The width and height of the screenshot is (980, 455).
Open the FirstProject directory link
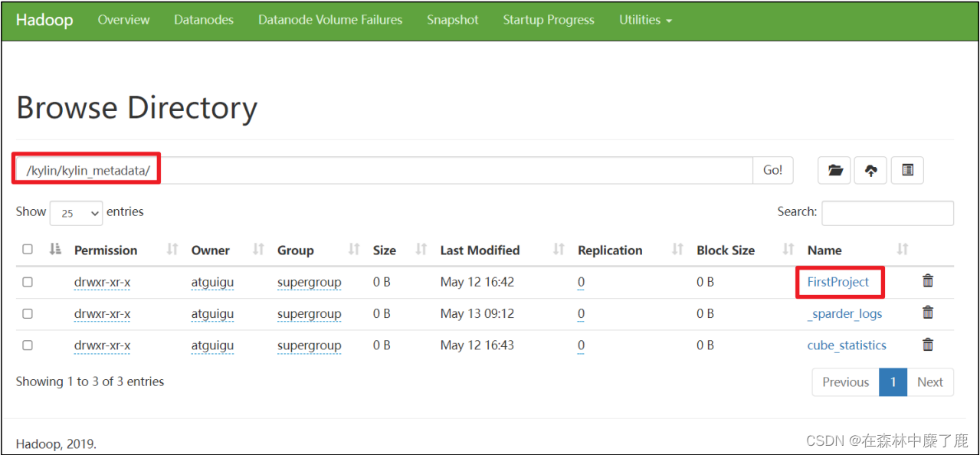tap(838, 282)
